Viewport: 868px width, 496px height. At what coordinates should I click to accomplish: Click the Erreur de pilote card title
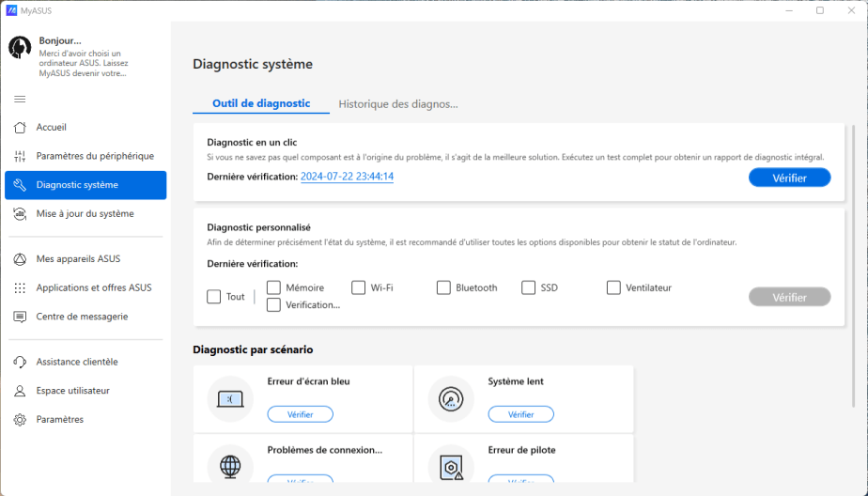521,450
